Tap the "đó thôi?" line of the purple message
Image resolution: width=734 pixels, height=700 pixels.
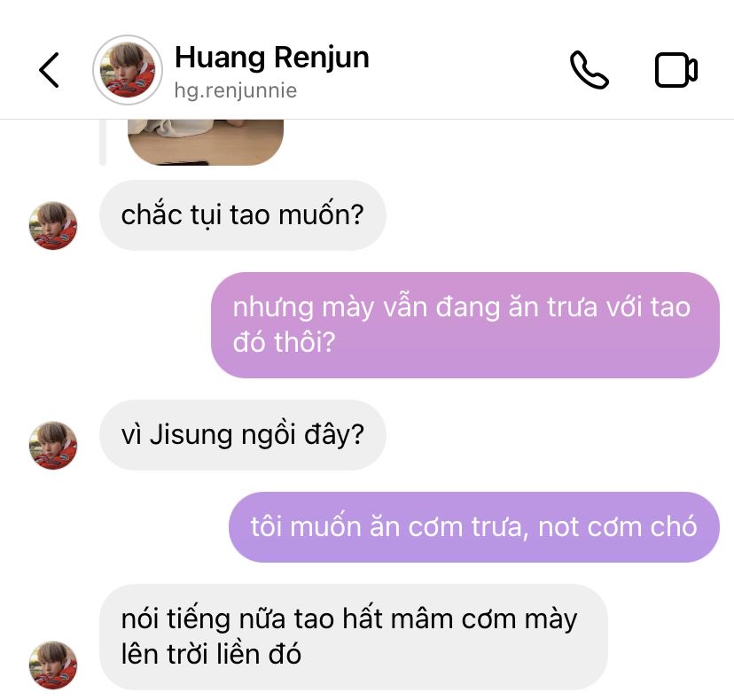[285, 343]
